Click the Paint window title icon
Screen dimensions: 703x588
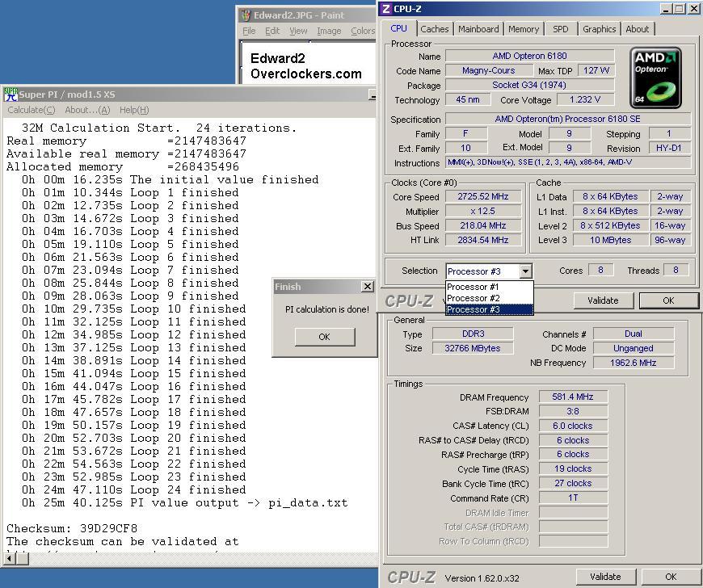pos(246,15)
